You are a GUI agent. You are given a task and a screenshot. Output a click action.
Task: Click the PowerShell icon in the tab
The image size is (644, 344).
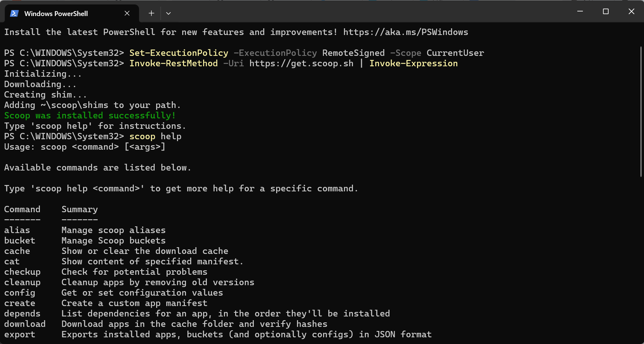click(x=14, y=13)
